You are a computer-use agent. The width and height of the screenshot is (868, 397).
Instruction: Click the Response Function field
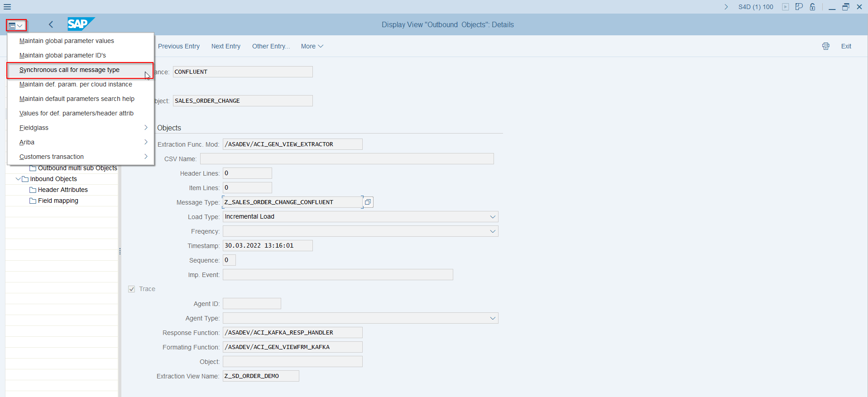[293, 333]
